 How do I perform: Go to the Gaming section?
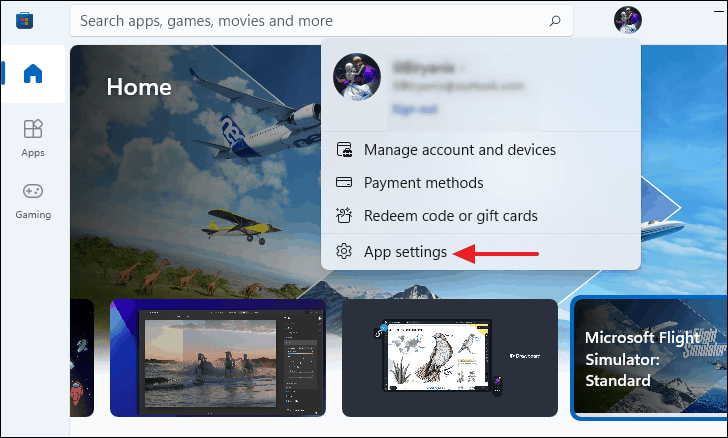tap(33, 201)
